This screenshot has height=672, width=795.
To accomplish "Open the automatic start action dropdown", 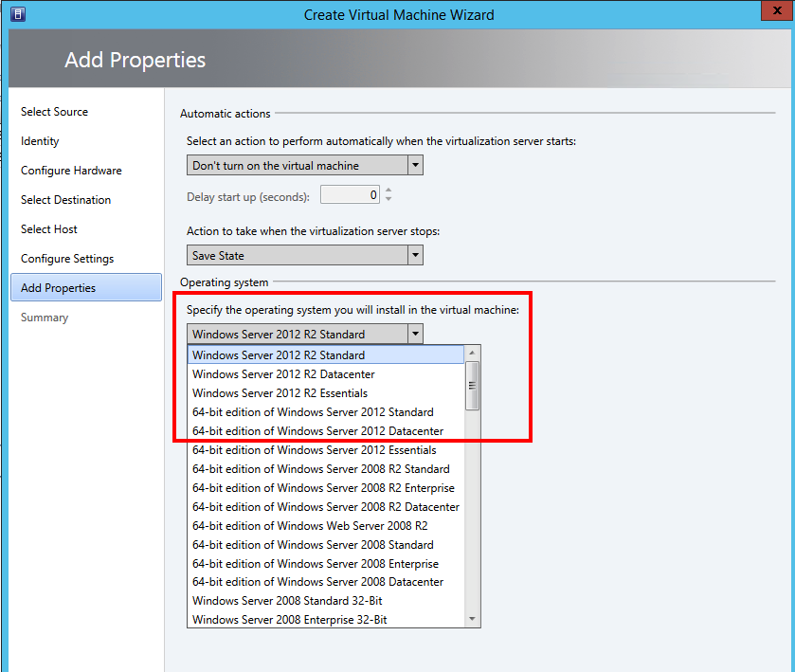I will 305,165.
